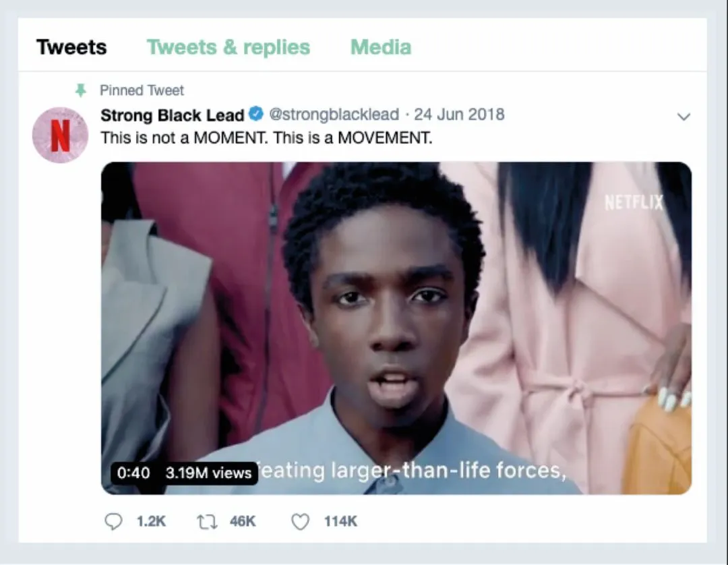Screen dimensions: 728x565
Task: Select the Media tab
Action: [x=381, y=47]
